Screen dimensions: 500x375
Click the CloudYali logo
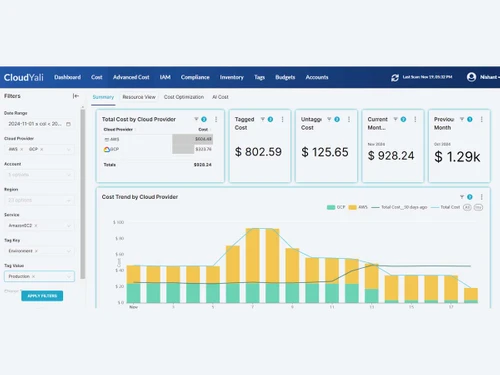(24, 77)
